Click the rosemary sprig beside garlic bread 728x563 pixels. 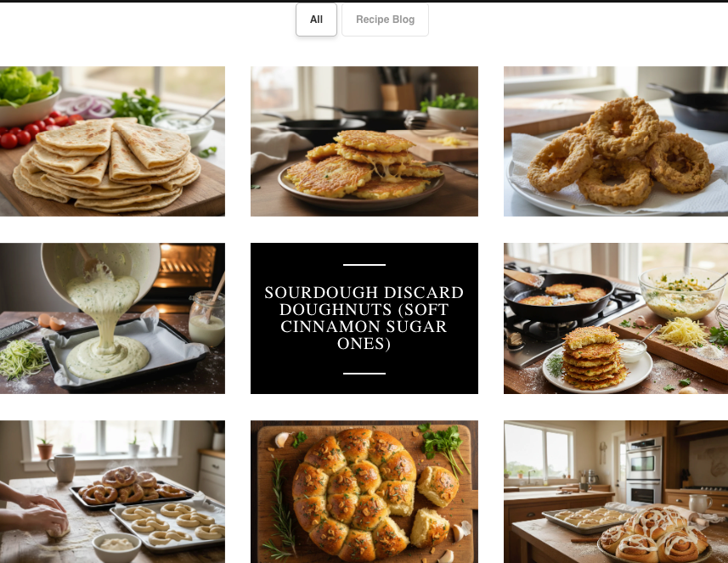pyautogui.click(x=282, y=509)
